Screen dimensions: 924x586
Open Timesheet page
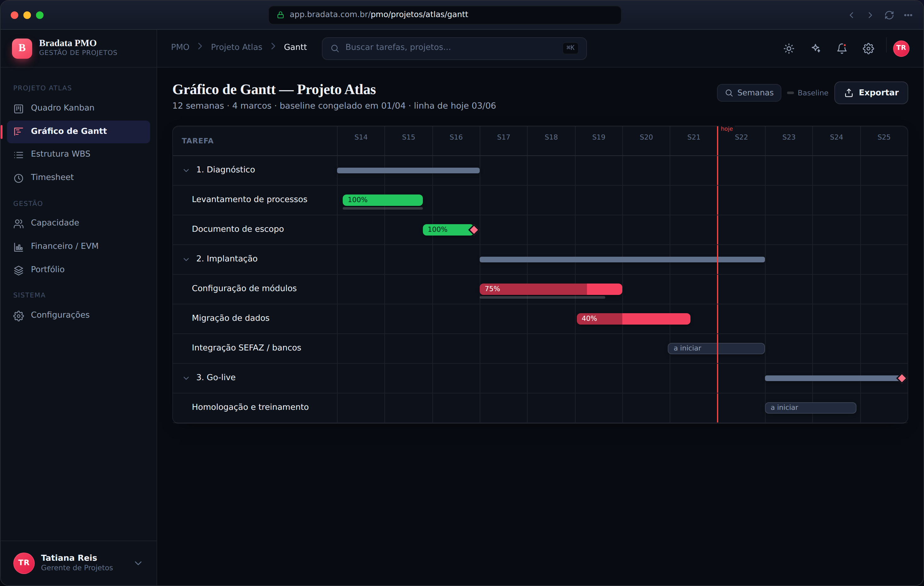(x=78, y=178)
